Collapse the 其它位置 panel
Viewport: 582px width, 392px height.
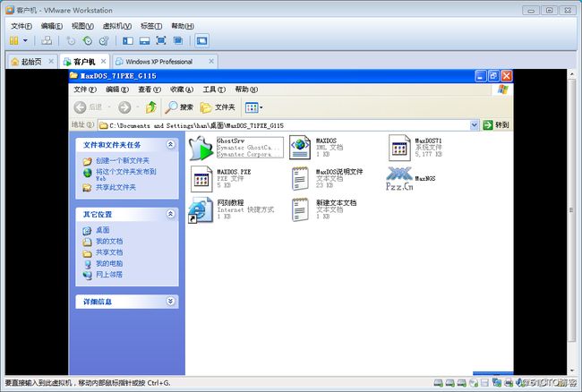170,214
